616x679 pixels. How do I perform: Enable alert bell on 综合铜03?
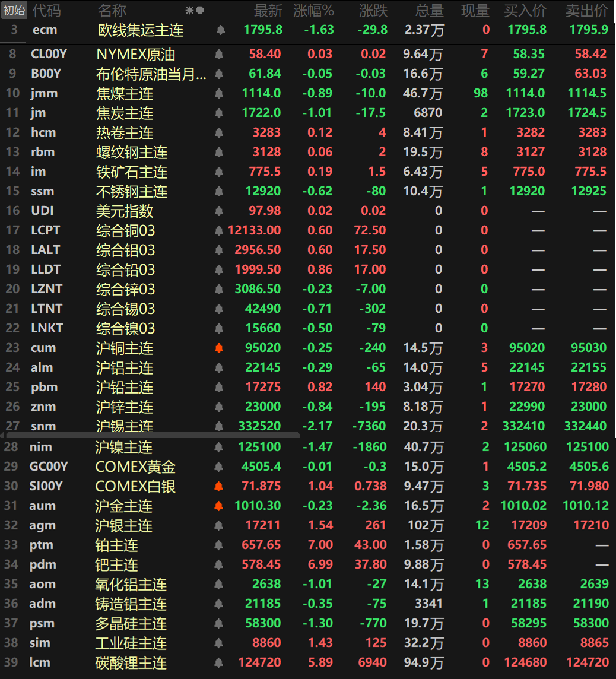(219, 230)
